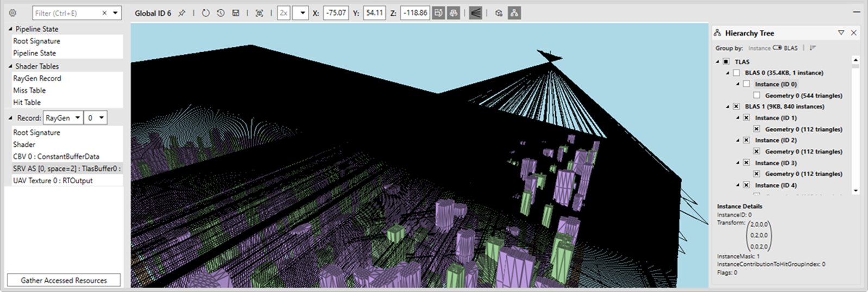The height and width of the screenshot is (292, 868).
Task: Click Gather Accessed Resources button
Action: pyautogui.click(x=64, y=281)
